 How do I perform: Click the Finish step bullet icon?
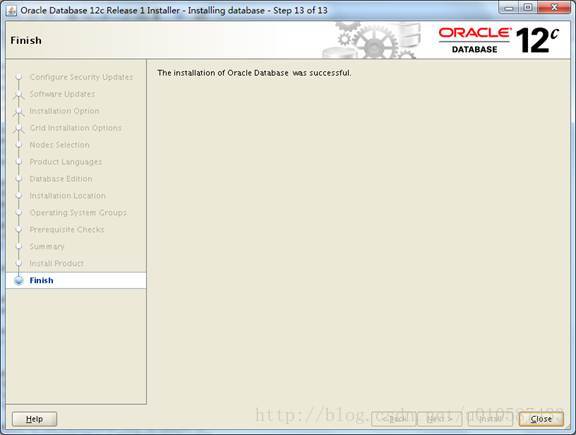19,281
